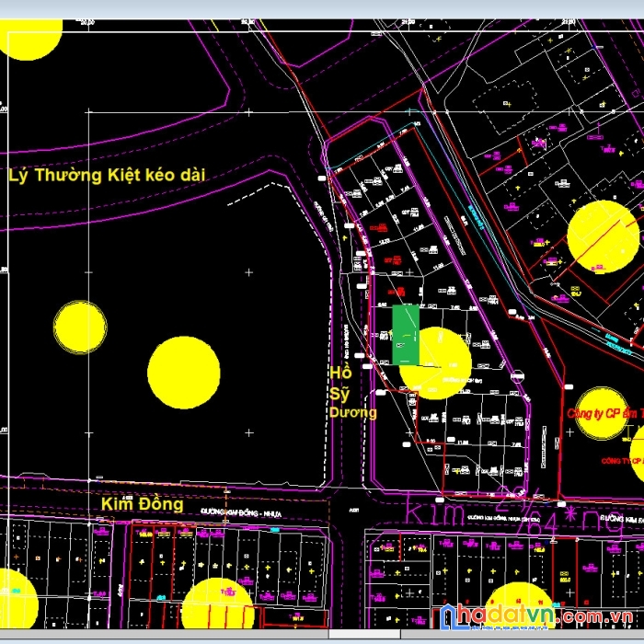This screenshot has width=644, height=644.
Task: Click the small red CÔNG TY CP label below
Action: (623, 461)
